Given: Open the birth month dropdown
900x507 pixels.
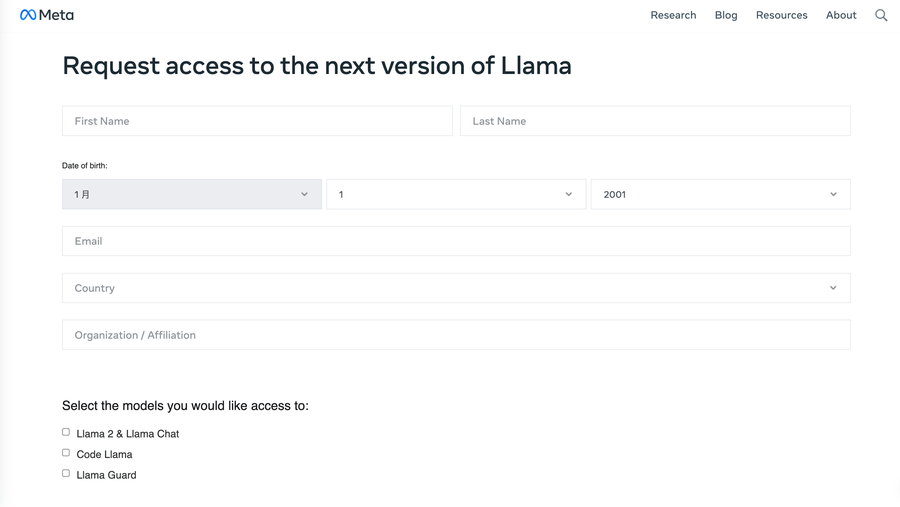Looking at the screenshot, I should click(190, 194).
